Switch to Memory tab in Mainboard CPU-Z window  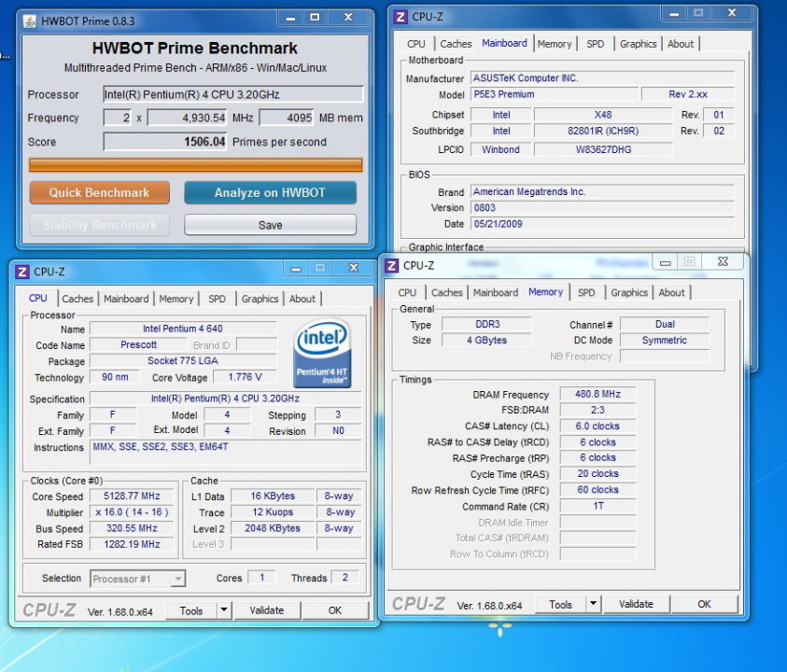point(555,44)
